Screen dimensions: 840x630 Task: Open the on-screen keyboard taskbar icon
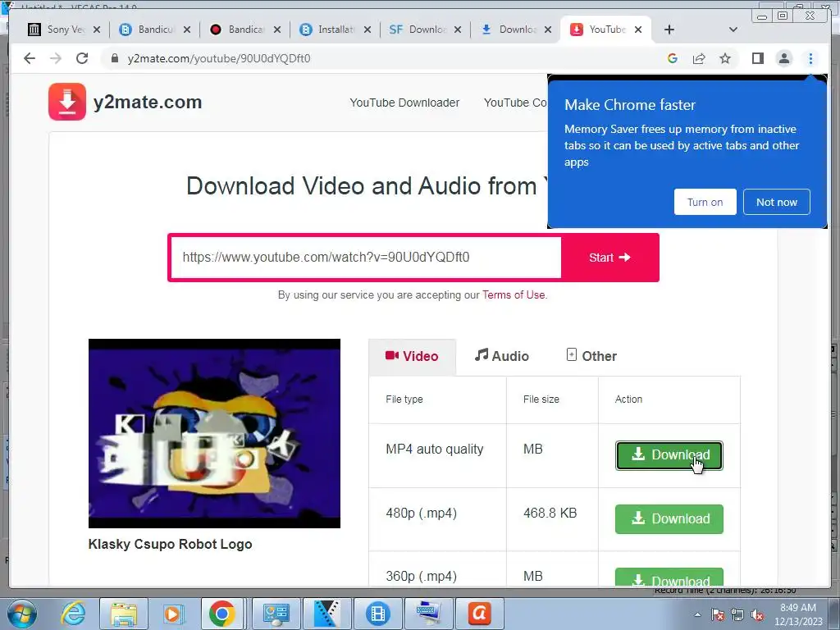coord(429,614)
